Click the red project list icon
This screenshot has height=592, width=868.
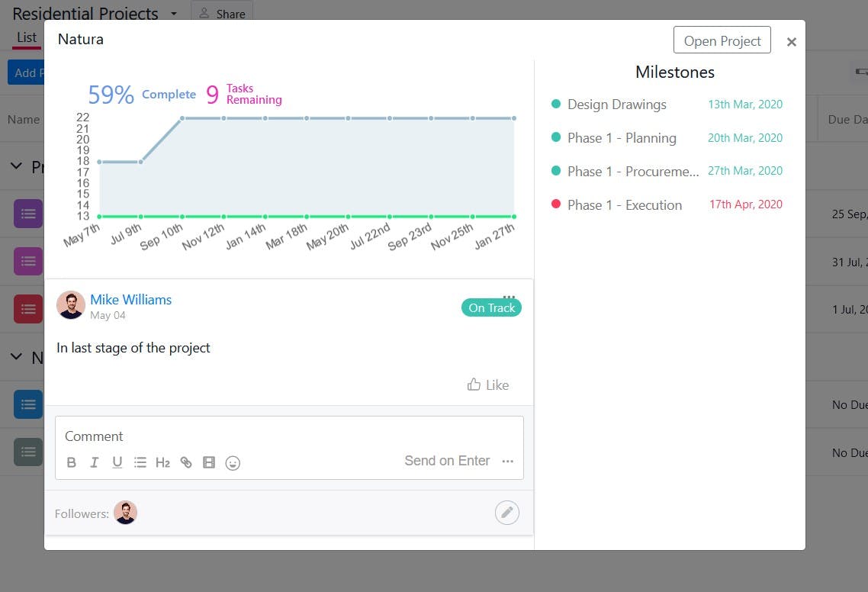coord(28,309)
